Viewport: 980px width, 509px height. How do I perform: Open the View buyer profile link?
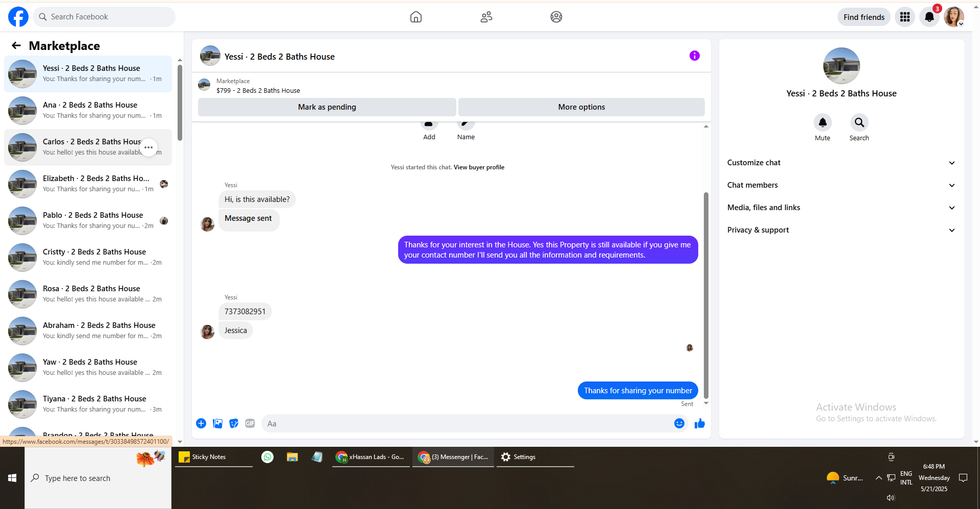pyautogui.click(x=479, y=167)
